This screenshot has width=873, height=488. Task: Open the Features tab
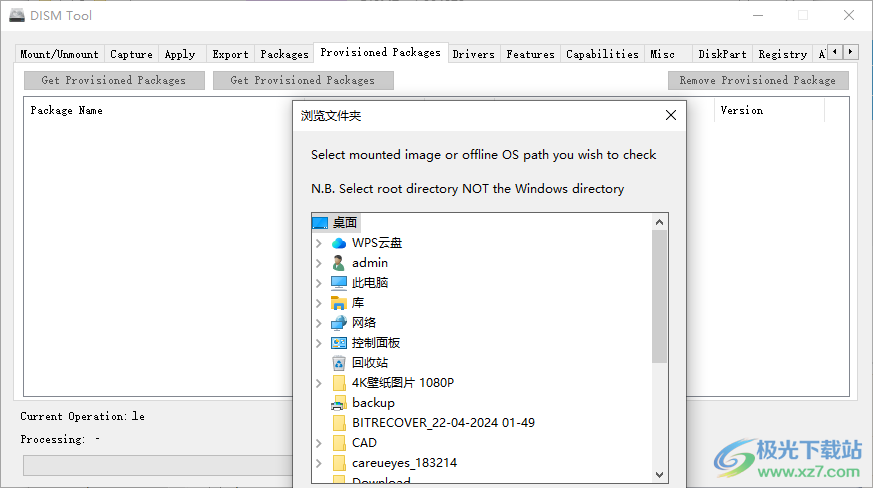531,54
